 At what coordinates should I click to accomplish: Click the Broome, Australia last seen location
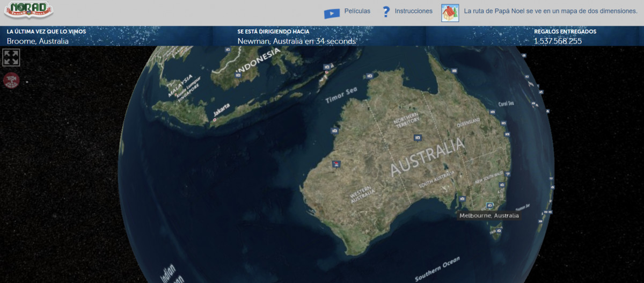coord(38,41)
